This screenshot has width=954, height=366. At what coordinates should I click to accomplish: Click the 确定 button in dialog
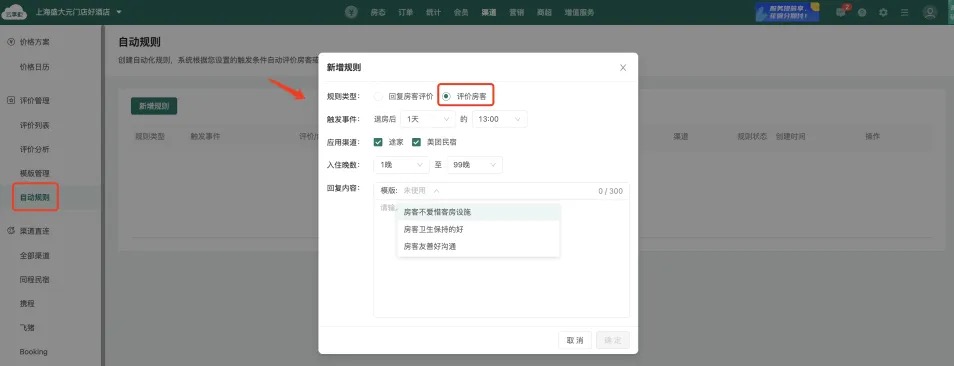point(613,340)
